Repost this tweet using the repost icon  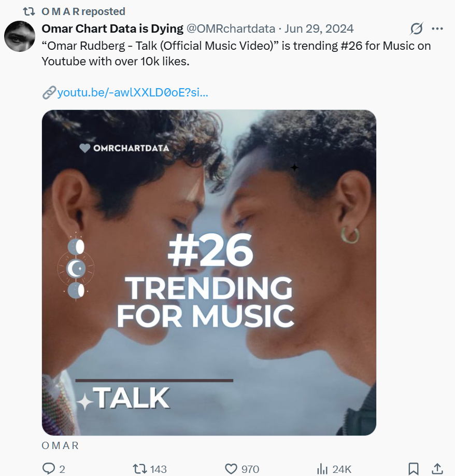click(139, 469)
